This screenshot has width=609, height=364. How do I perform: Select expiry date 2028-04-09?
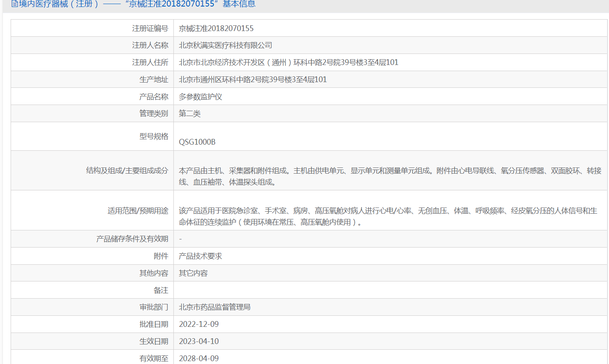[199, 359]
